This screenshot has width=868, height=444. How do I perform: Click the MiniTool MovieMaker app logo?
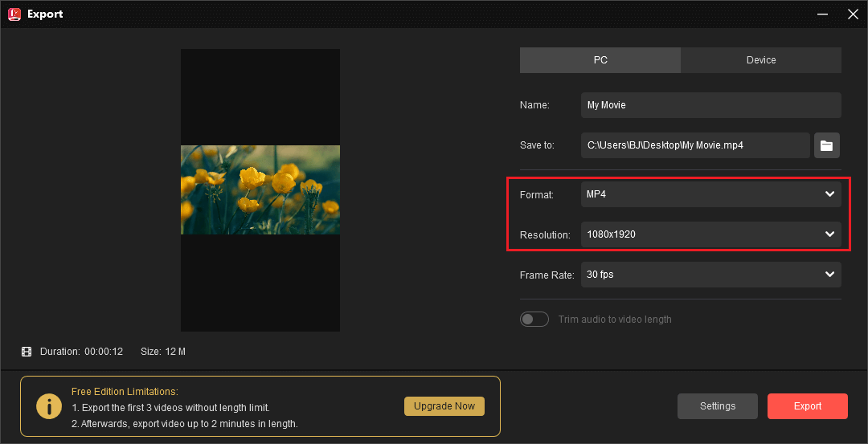click(x=14, y=14)
